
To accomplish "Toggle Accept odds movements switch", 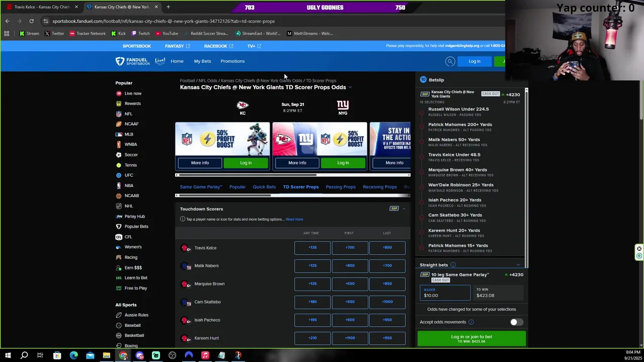I will point(517,322).
